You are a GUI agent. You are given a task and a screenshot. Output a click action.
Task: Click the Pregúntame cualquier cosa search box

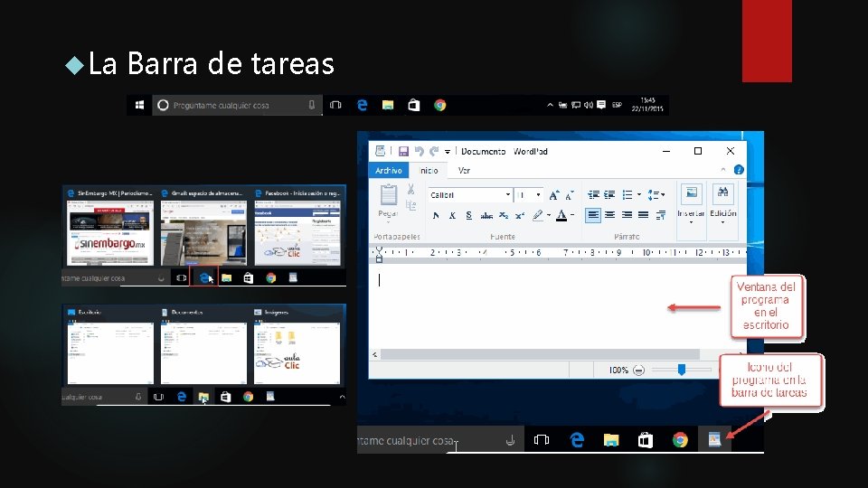[237, 105]
